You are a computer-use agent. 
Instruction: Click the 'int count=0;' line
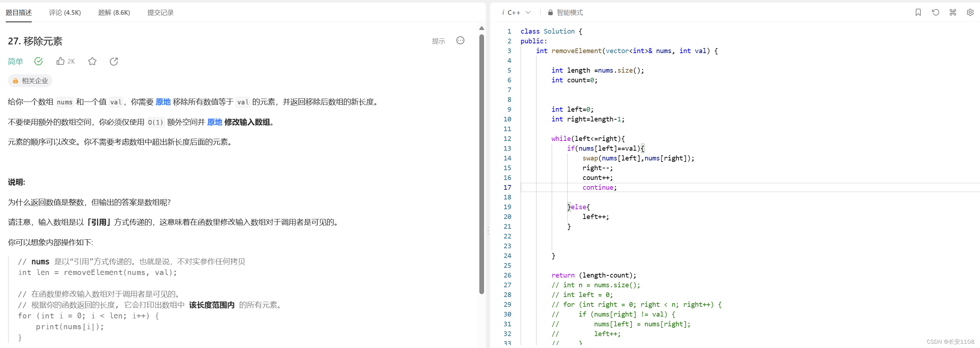[574, 80]
